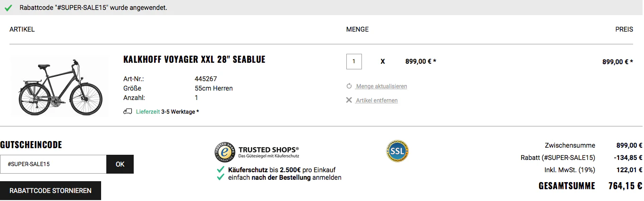This screenshot has height=201, width=644.
Task: Click the Lieferzeit 3-5 Werktage text
Action: click(x=167, y=112)
